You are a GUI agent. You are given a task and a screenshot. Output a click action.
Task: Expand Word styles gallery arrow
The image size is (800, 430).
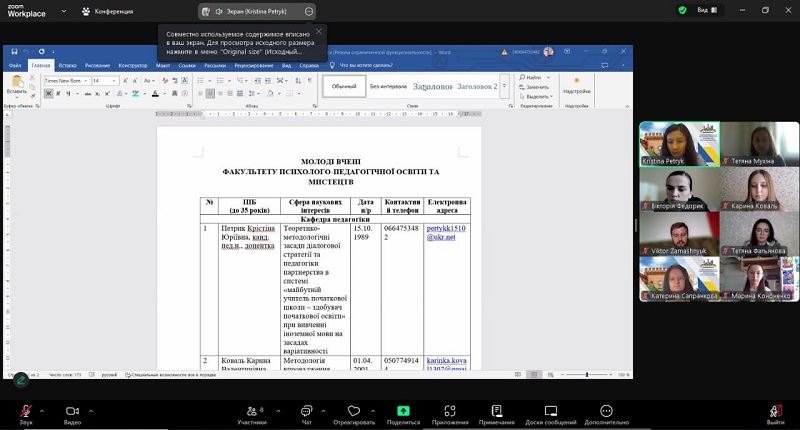[x=505, y=86]
